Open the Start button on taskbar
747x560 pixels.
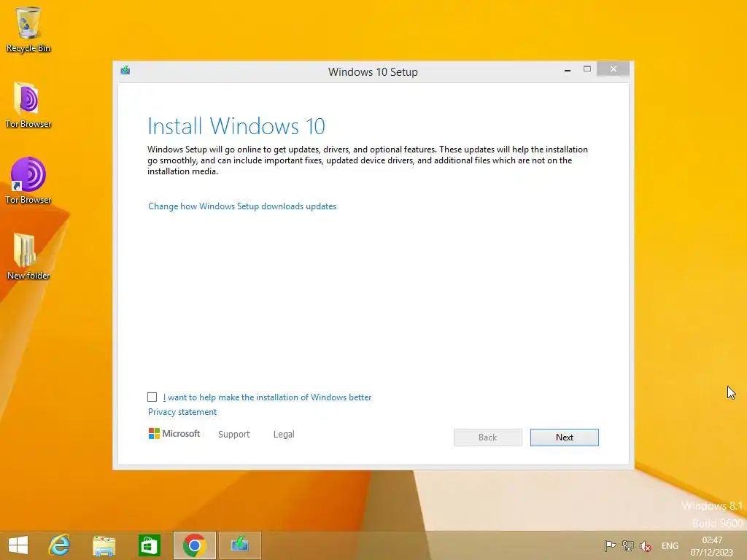pos(18,545)
